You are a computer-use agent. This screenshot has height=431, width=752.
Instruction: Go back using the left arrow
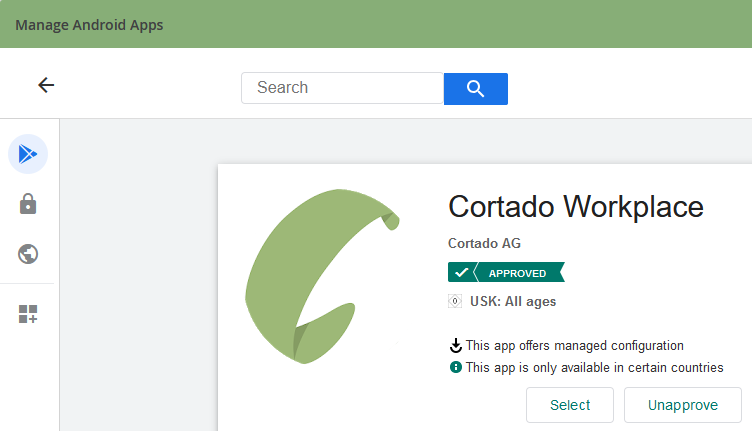click(x=46, y=85)
